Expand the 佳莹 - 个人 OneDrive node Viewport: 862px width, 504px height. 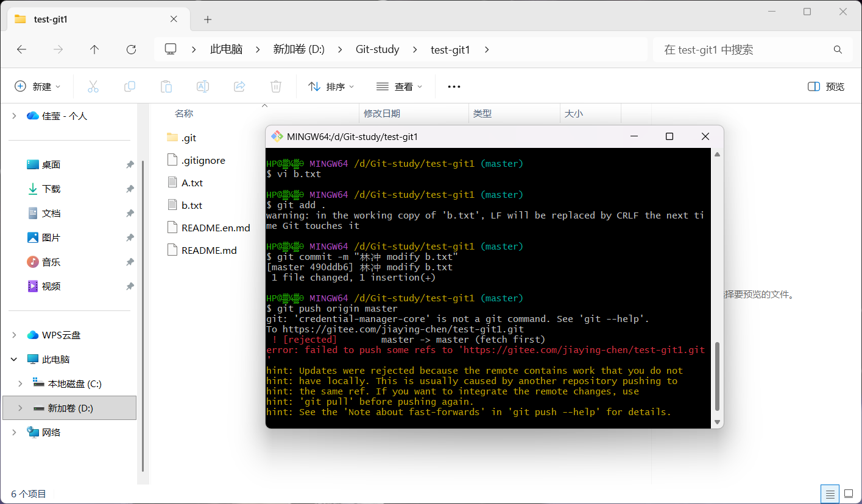coord(14,116)
